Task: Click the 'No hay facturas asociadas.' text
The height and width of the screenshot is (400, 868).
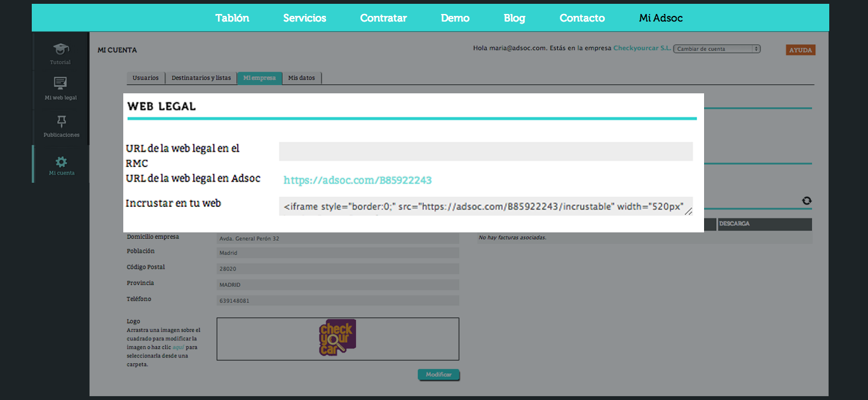Action: click(512, 237)
